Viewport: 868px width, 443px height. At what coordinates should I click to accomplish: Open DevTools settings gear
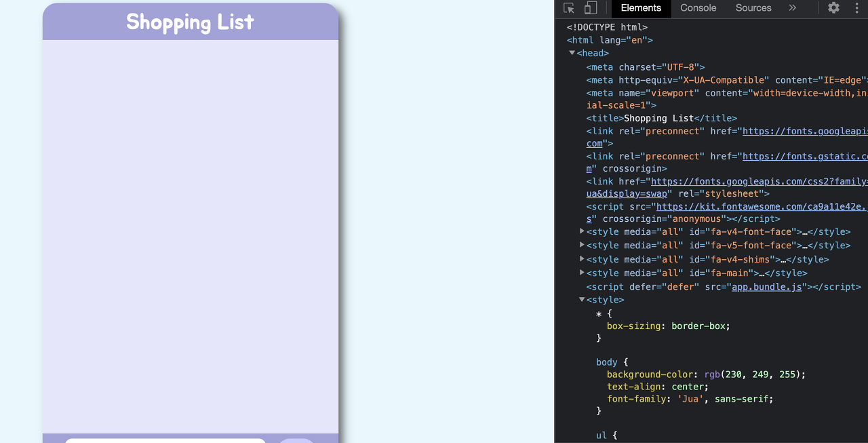[x=833, y=8]
